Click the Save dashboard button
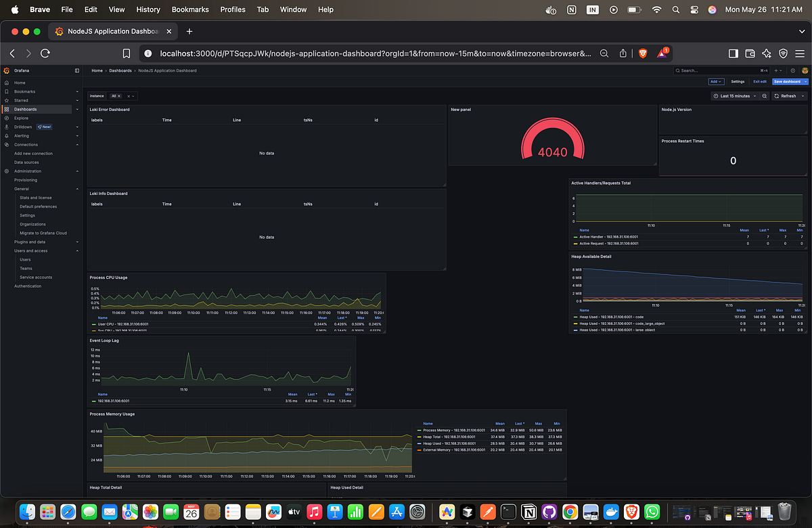Screen dimensions: 812x528 tap(788, 81)
